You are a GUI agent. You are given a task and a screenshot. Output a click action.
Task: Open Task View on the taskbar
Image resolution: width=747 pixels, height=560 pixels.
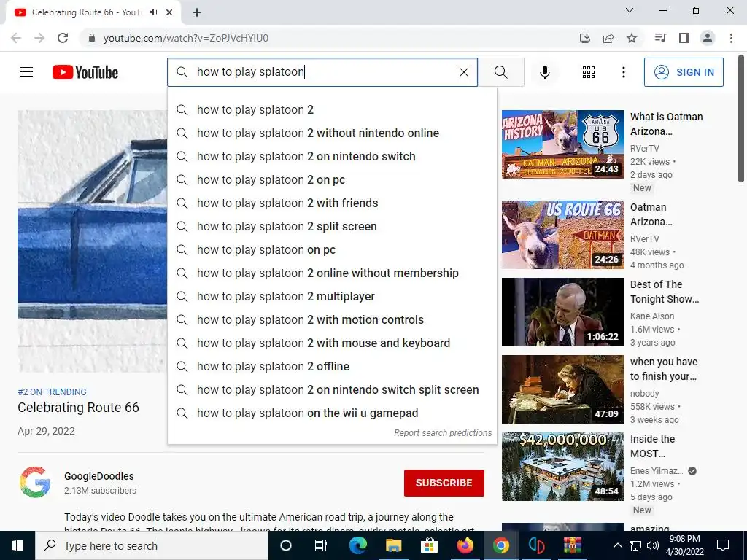[321, 545]
